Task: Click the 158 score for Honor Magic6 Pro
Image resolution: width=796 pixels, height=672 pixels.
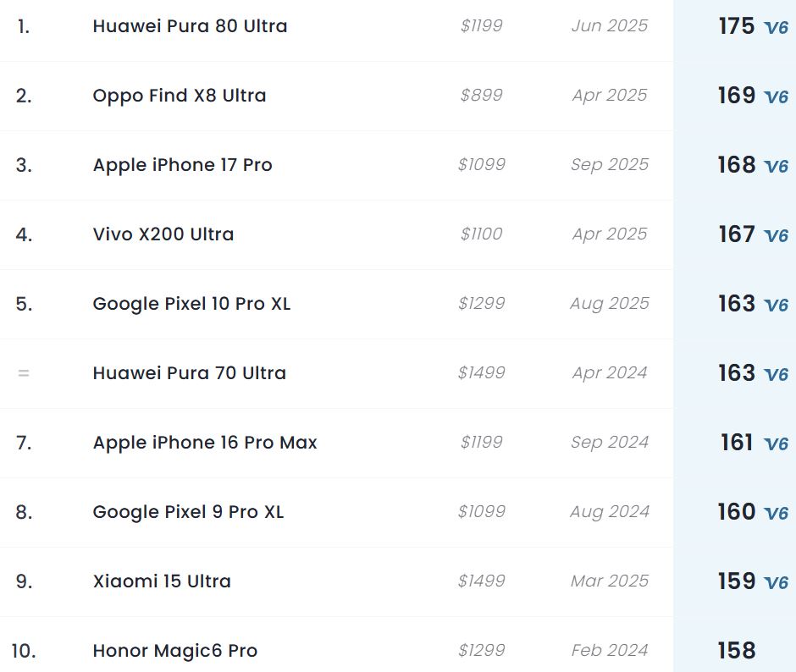Action: pos(736,650)
